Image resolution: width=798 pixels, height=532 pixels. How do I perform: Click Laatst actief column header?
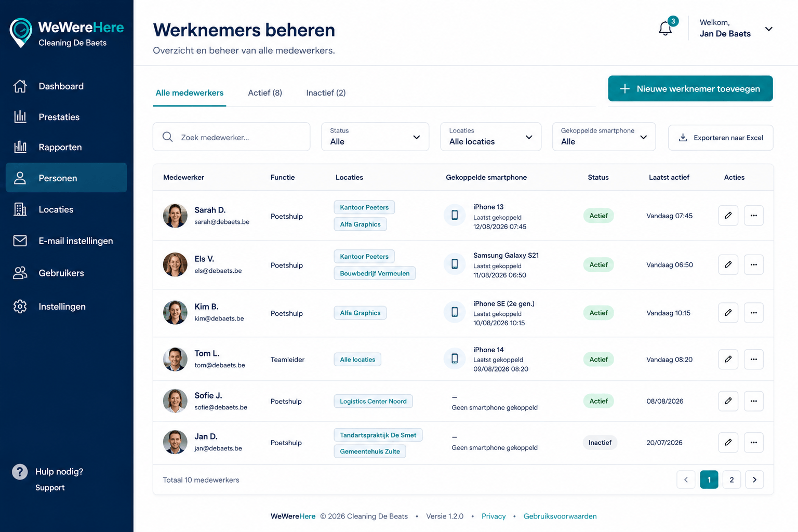pyautogui.click(x=669, y=177)
